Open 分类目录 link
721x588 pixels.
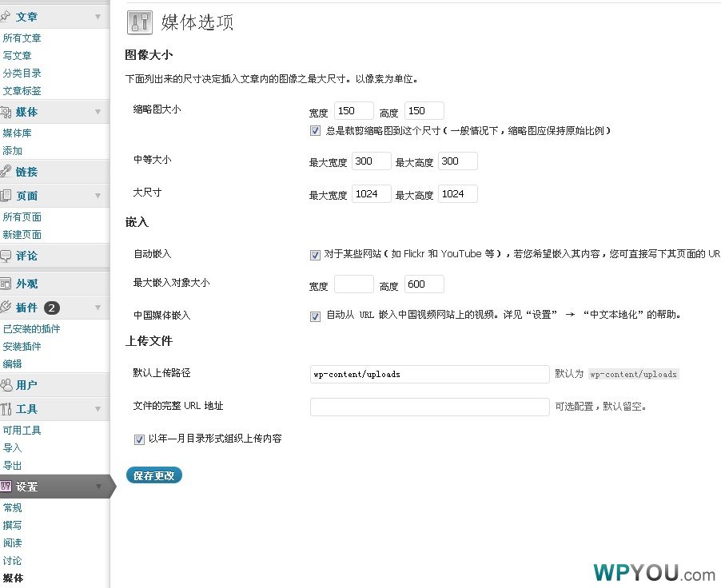click(22, 73)
